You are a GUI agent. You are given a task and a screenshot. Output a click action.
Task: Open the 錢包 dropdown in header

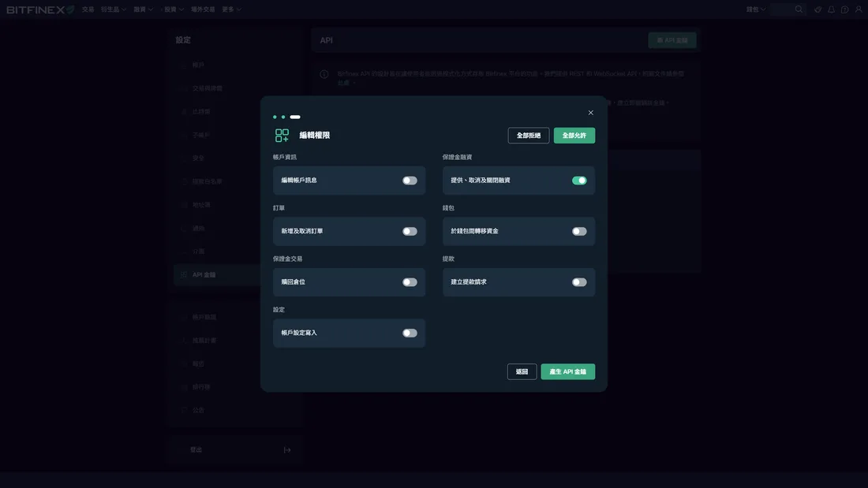(x=756, y=9)
